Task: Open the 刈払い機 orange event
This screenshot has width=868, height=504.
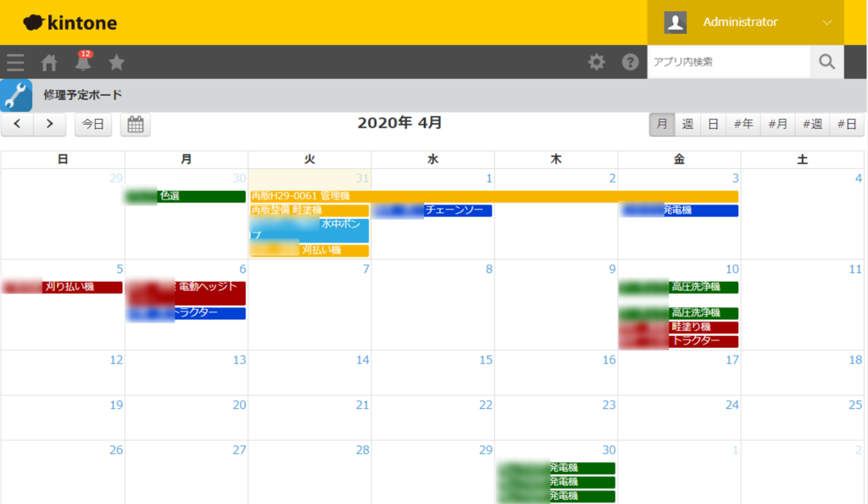Action: pos(309,250)
